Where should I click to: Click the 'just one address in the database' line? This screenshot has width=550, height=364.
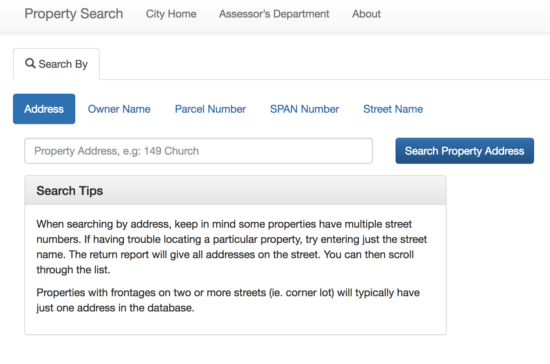pos(115,308)
